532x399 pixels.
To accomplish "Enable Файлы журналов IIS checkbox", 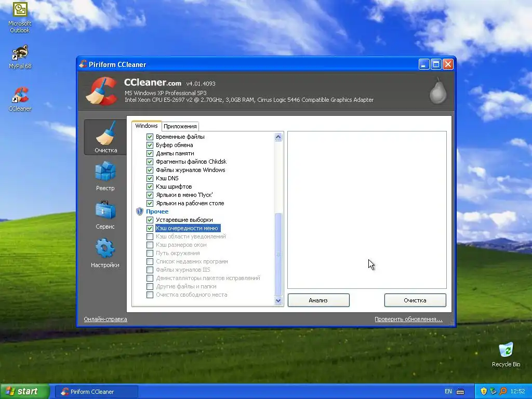I will click(x=150, y=270).
